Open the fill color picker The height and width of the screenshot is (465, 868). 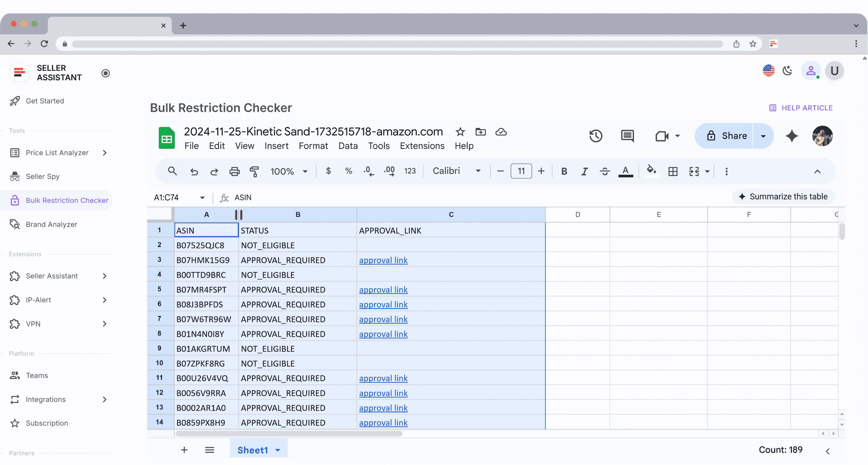pos(651,171)
